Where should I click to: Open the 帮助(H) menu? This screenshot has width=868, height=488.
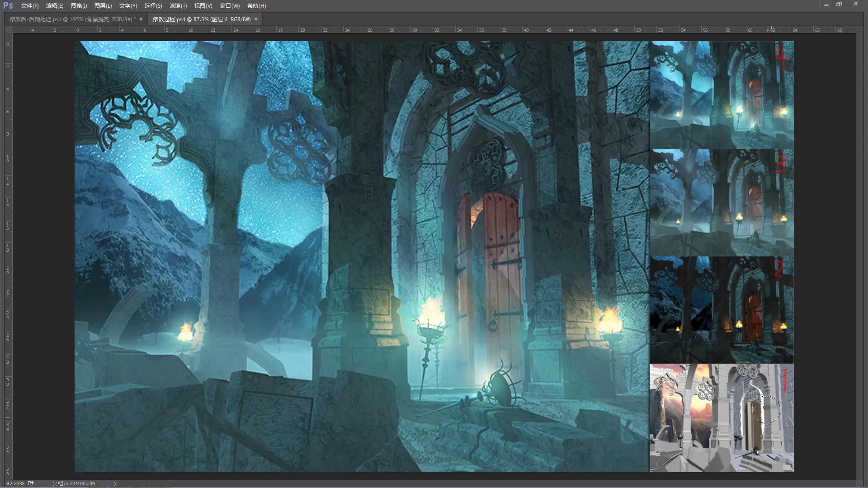pos(256,6)
